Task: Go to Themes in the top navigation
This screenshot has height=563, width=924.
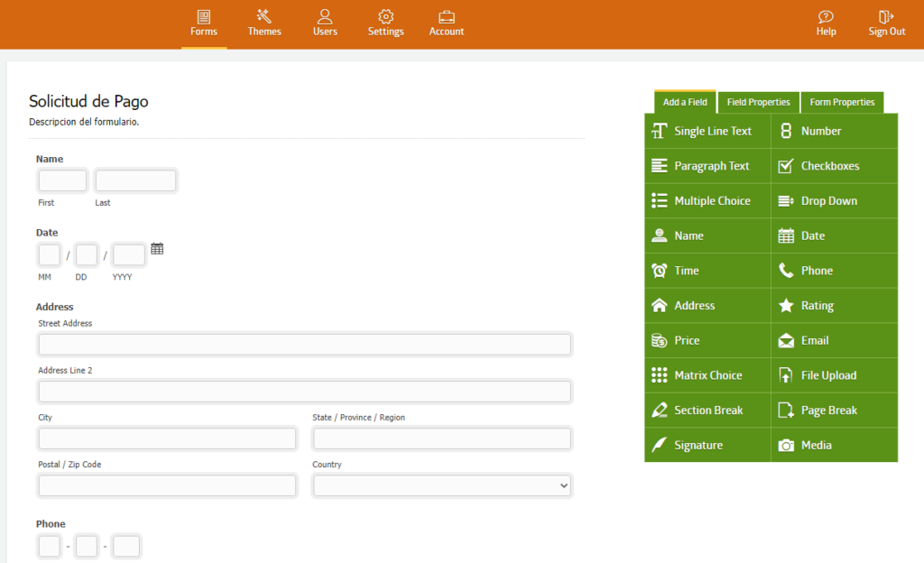Action: pyautogui.click(x=264, y=23)
